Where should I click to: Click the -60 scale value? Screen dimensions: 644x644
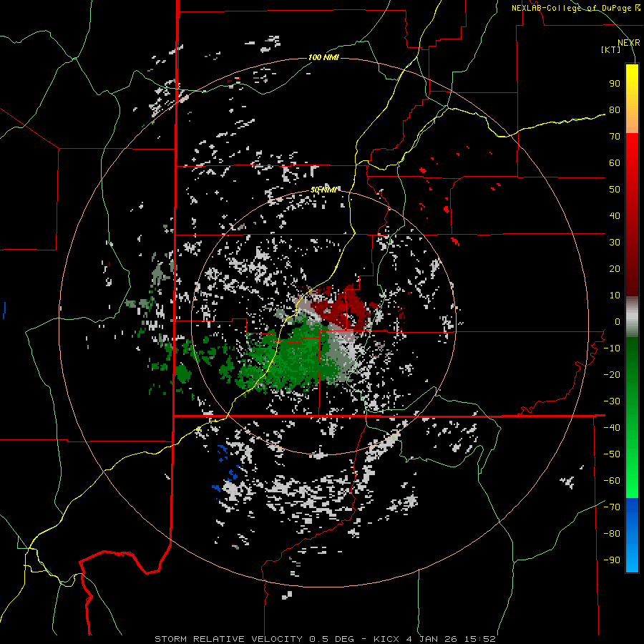click(x=612, y=481)
